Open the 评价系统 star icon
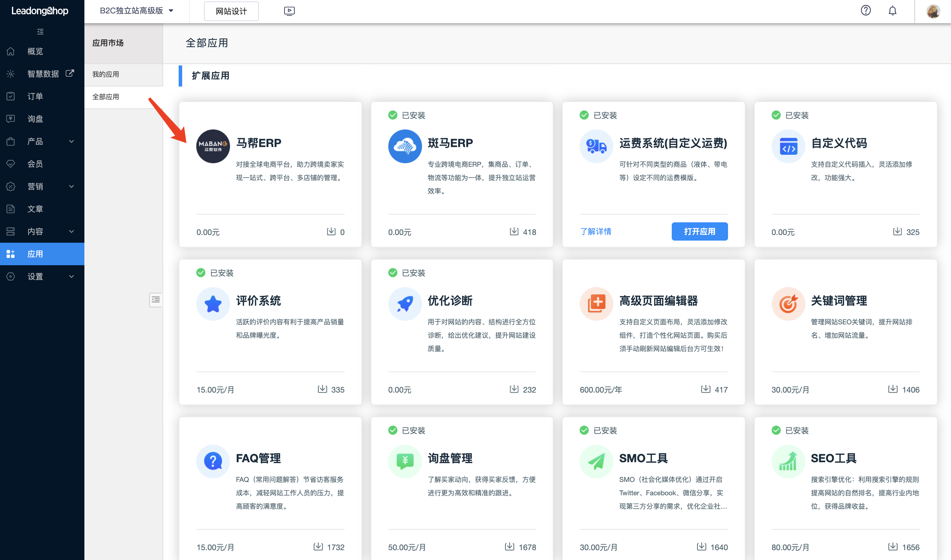Screen dimensions: 951x560 [x=213, y=304]
